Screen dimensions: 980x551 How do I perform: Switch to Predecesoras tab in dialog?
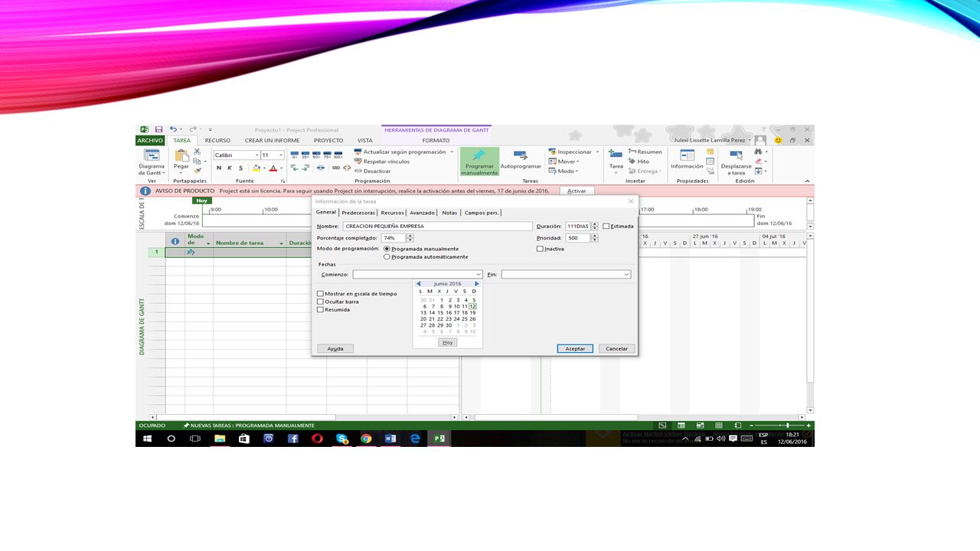click(x=358, y=213)
